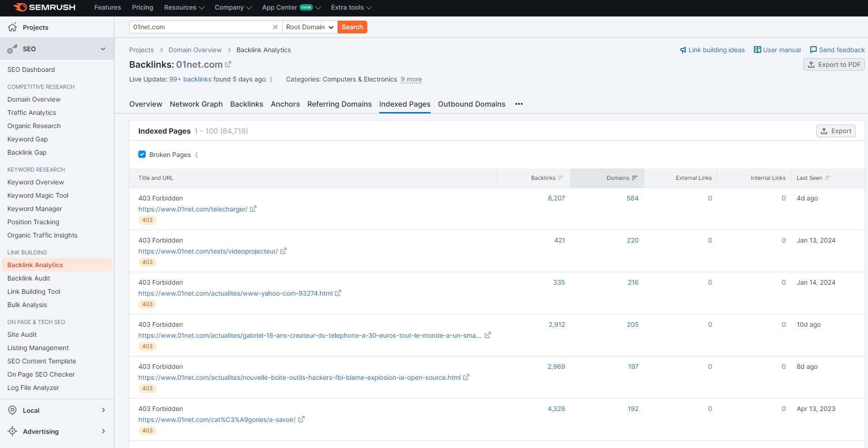Viewport: 868px width, 448px height.
Task: Clear the domain search field
Action: tap(275, 27)
